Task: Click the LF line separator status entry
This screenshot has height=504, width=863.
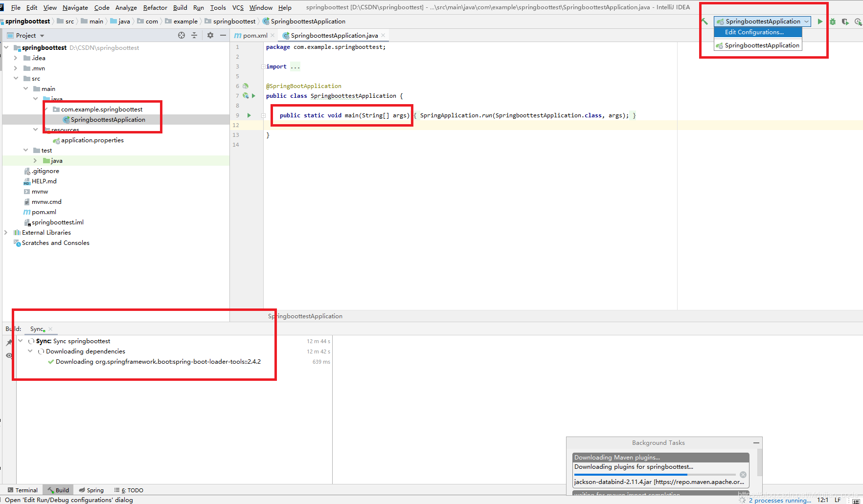Action: pyautogui.click(x=838, y=500)
